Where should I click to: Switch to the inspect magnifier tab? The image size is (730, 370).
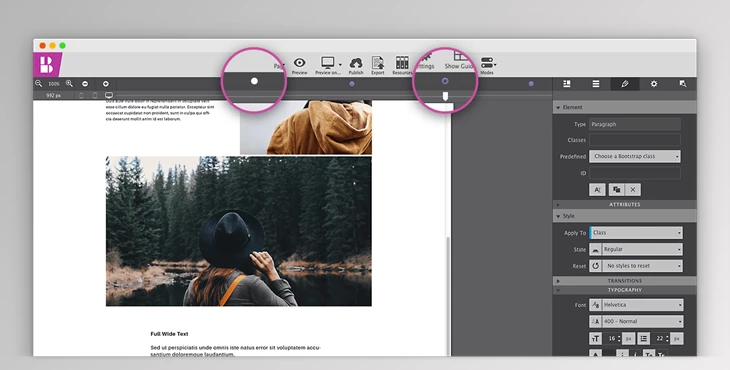[683, 84]
